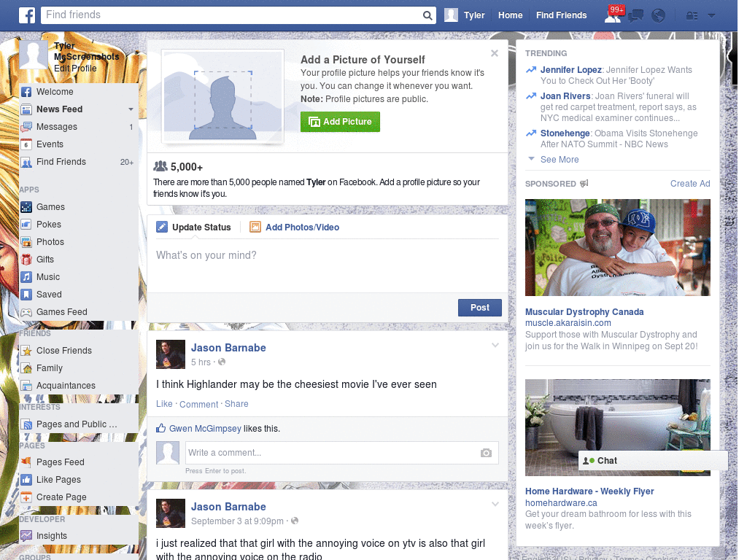Open Jennifer Lopez trending topic

pyautogui.click(x=570, y=70)
